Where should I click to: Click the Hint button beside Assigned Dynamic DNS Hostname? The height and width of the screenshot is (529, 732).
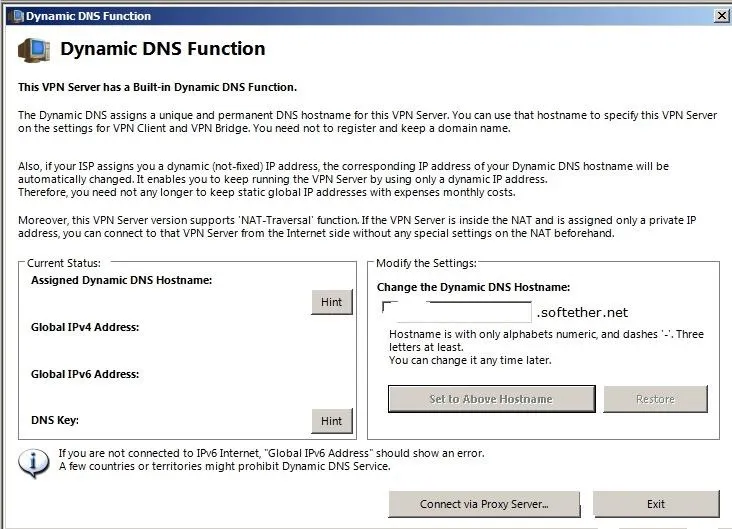tap(331, 302)
